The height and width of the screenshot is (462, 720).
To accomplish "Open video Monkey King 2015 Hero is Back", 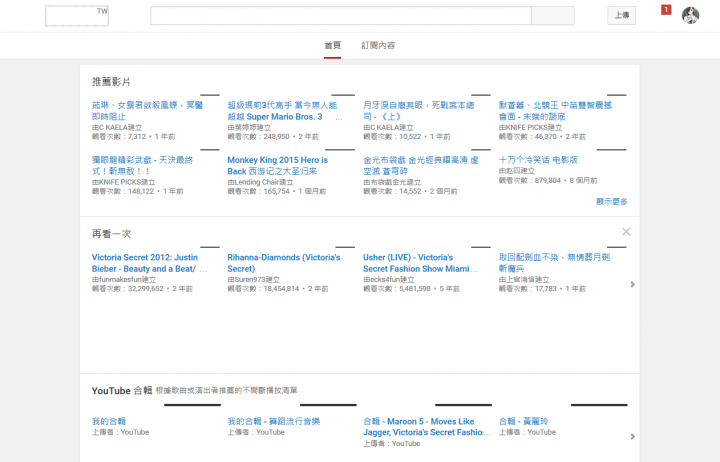I will tap(277, 165).
